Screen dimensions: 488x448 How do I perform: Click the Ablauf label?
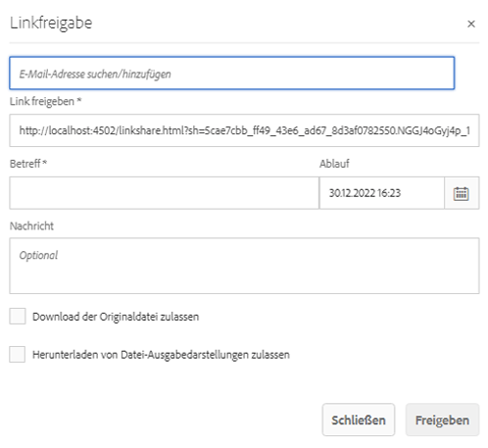334,164
